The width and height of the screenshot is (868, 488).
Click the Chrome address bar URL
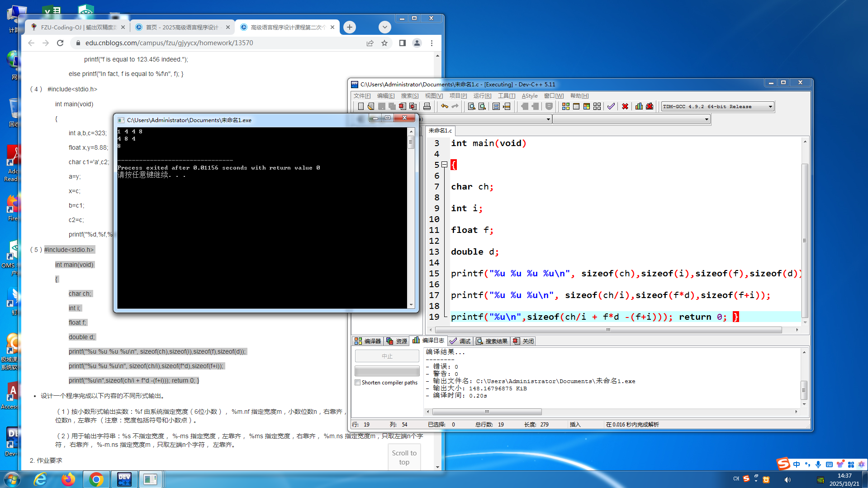tap(169, 43)
